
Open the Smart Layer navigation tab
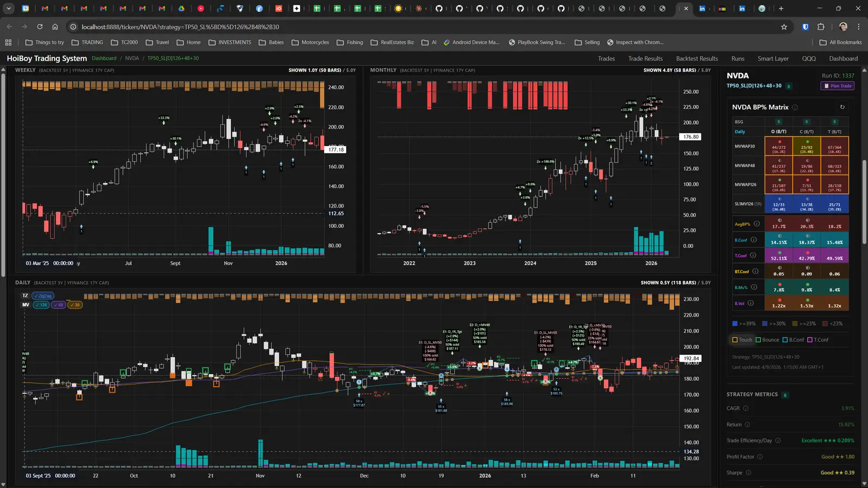pos(773,59)
